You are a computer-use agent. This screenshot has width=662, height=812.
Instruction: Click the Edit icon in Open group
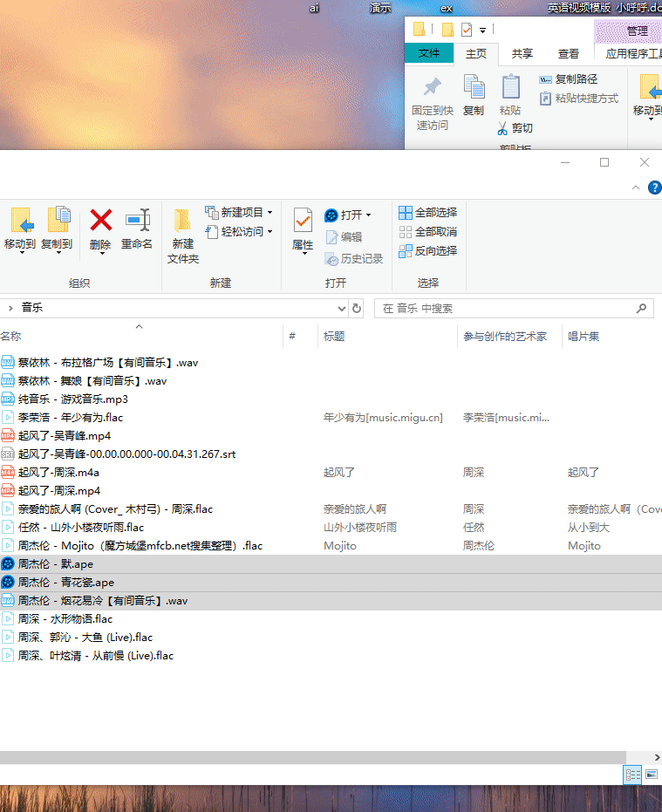point(331,236)
